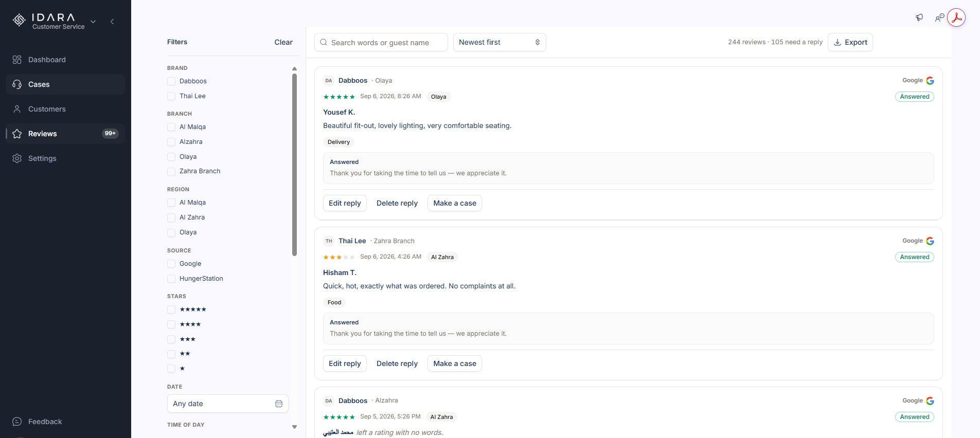
Task: Click the DA avatar on the Olaya review
Action: coord(329,81)
